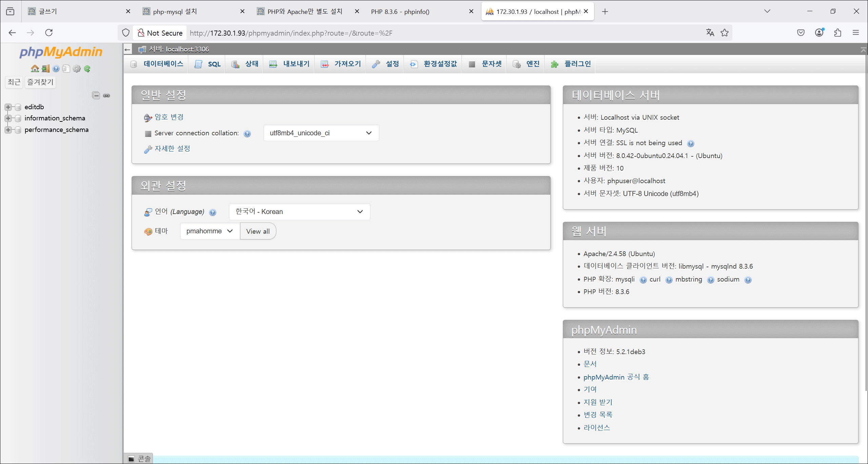This screenshot has height=464, width=868.
Task: Open the utf8mb4_unicode_ci collation dropdown
Action: point(321,133)
